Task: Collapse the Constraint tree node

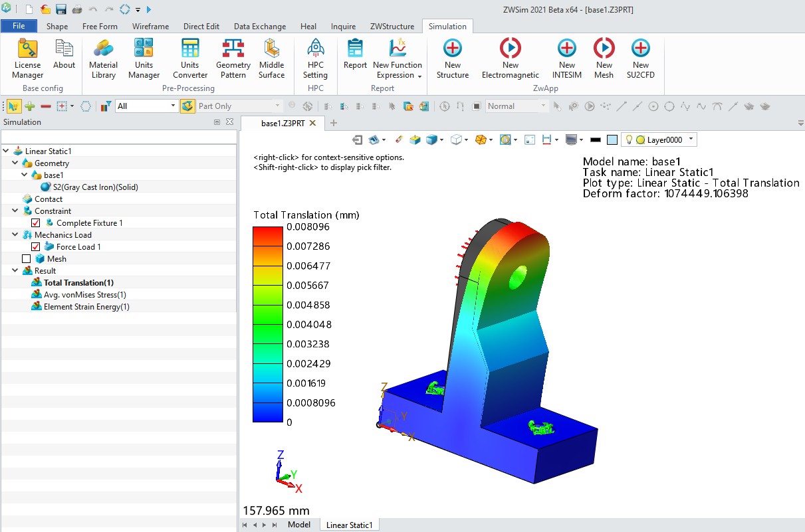Action: (15, 211)
